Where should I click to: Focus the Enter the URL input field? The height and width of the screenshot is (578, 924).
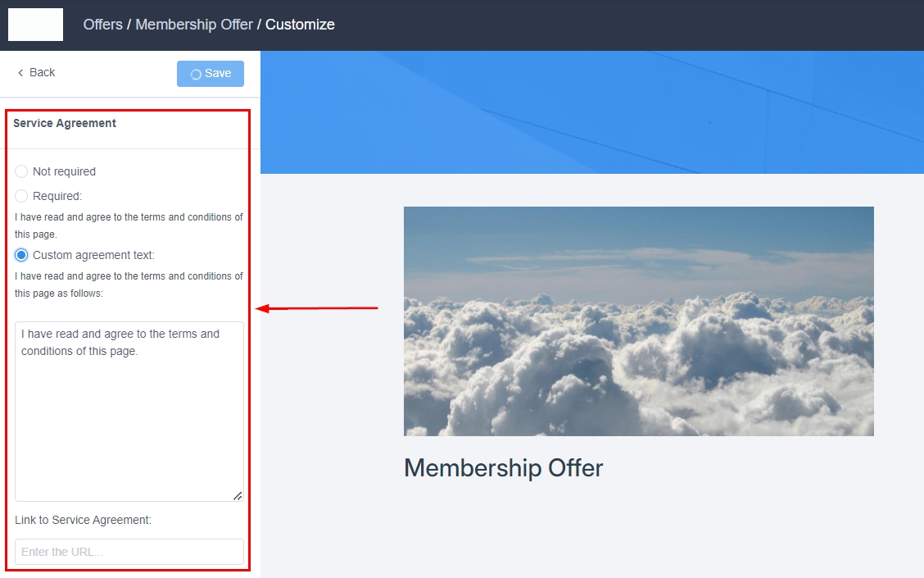click(129, 552)
